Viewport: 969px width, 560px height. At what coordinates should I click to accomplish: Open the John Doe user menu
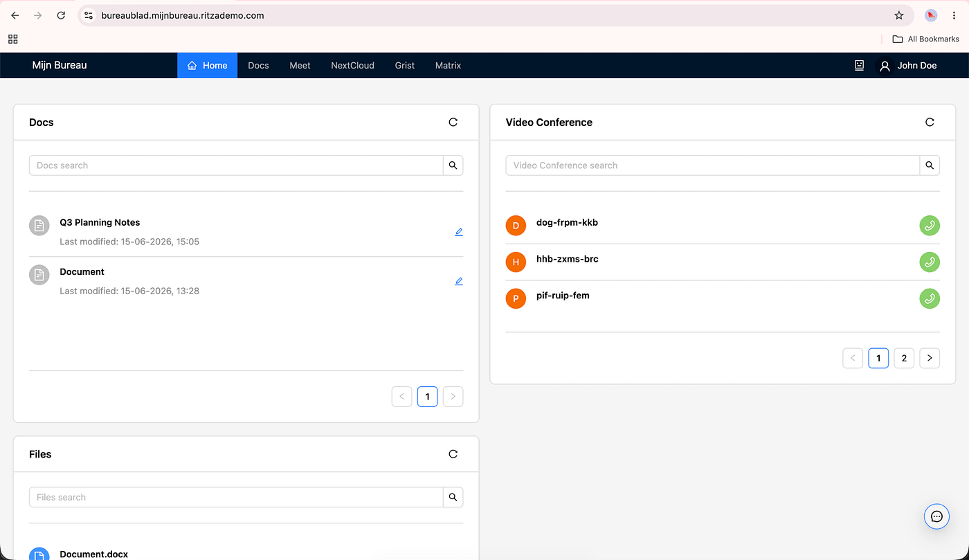coord(907,66)
